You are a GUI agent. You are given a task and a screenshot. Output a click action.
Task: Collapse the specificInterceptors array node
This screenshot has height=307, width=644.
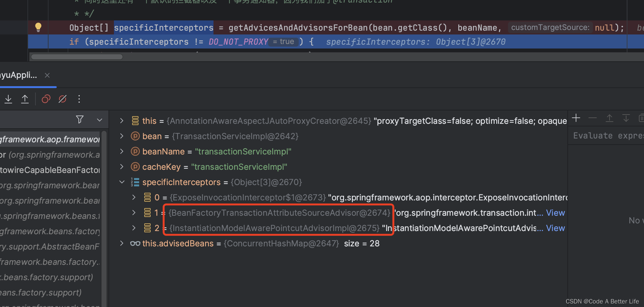tap(122, 182)
